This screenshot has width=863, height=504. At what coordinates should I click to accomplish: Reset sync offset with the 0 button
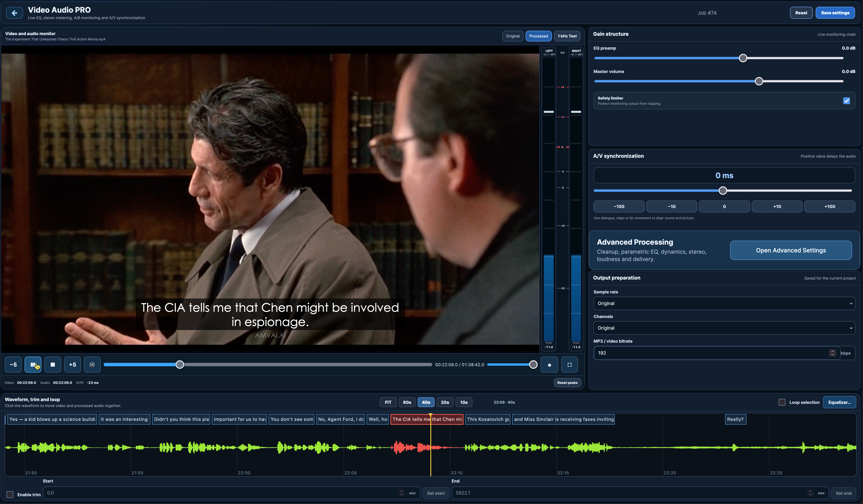(724, 207)
